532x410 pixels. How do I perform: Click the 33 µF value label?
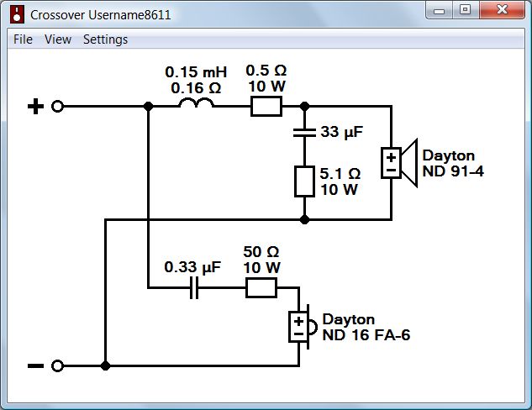(x=342, y=132)
